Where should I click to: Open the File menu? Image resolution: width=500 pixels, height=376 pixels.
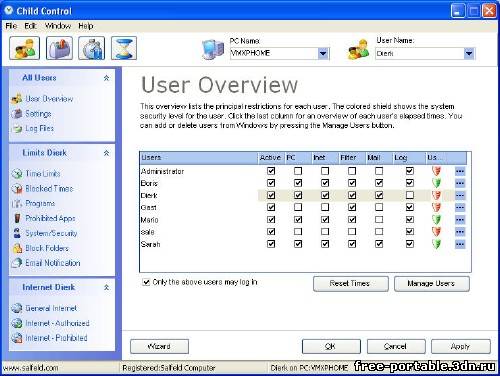point(11,26)
